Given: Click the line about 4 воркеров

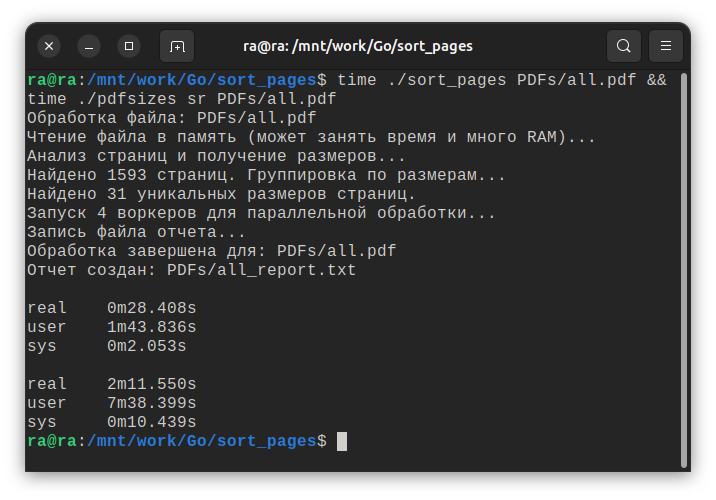Looking at the screenshot, I should pos(261,213).
